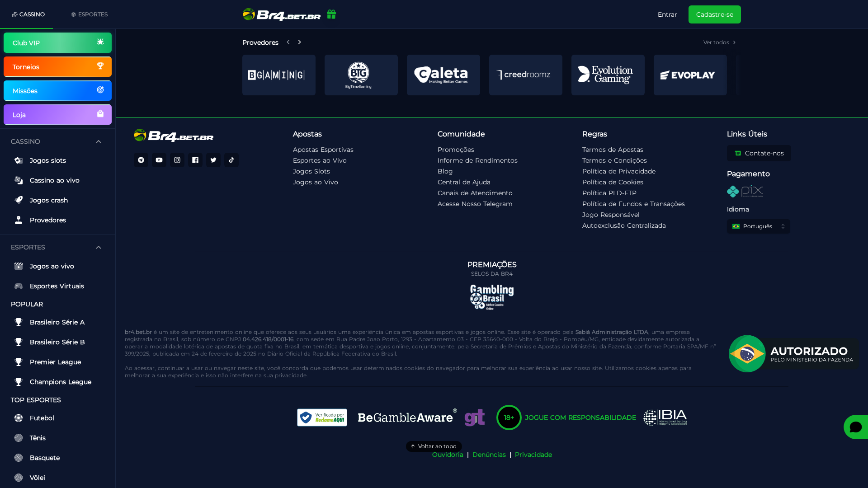Open the Termos de Apostas link
This screenshot has width=868, height=488.
pyautogui.click(x=613, y=150)
